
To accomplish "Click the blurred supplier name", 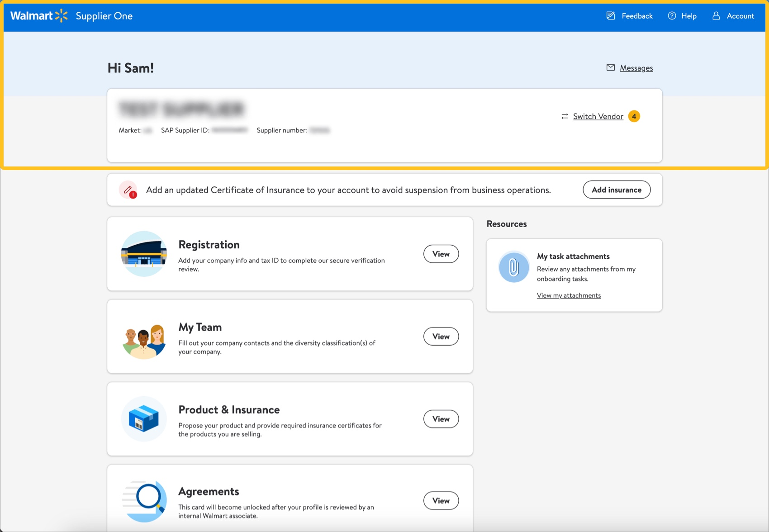I will pos(181,109).
